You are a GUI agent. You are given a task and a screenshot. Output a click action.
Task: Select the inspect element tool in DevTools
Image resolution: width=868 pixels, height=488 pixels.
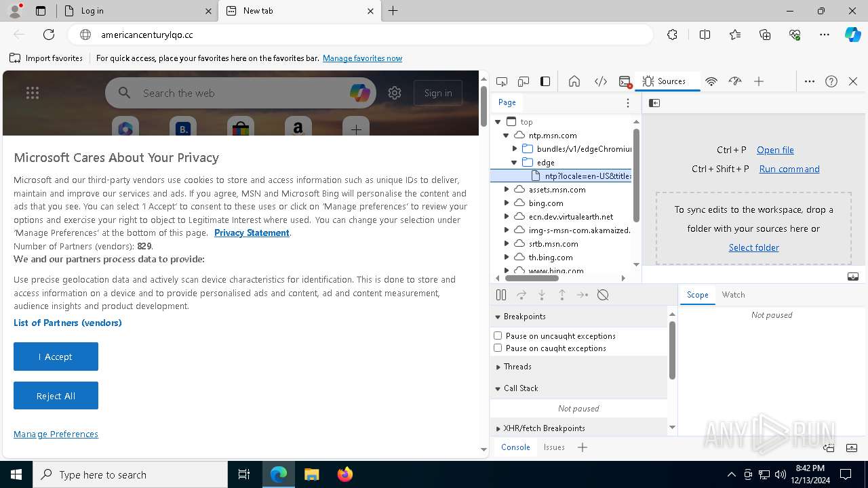coord(502,81)
